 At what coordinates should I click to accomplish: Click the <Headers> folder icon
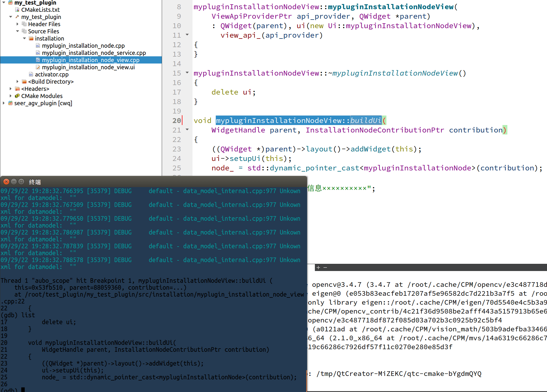click(x=17, y=89)
